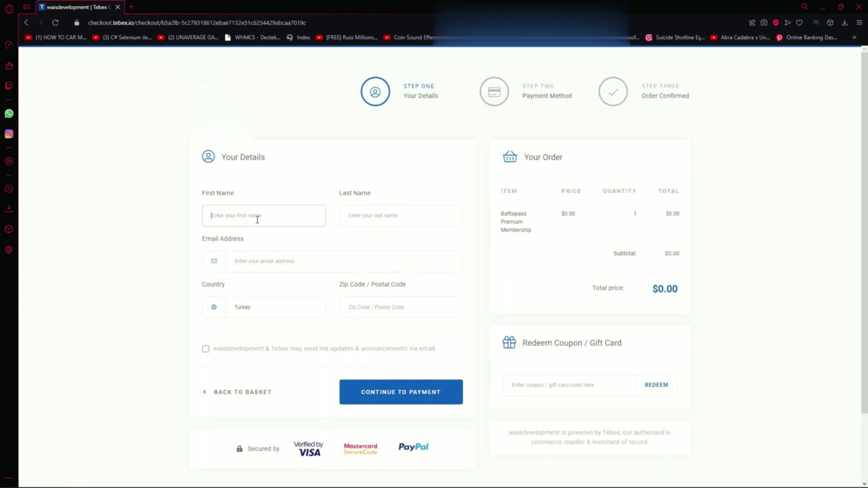Image resolution: width=868 pixels, height=488 pixels.
Task: Focus the Email Address field
Action: tap(332, 261)
